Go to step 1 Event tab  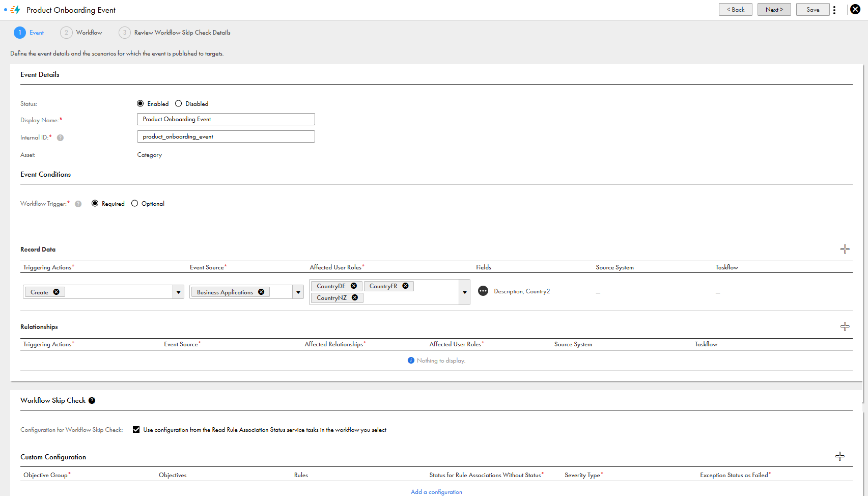[x=29, y=33]
